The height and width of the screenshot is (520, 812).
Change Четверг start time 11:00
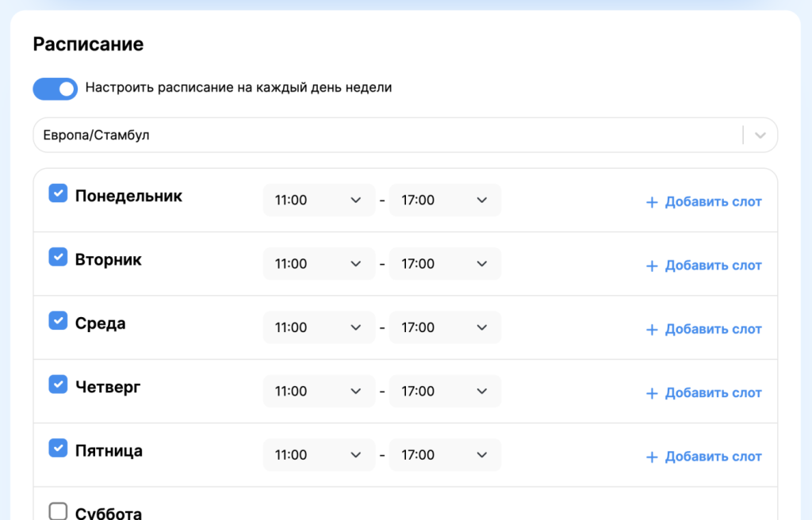coord(319,391)
